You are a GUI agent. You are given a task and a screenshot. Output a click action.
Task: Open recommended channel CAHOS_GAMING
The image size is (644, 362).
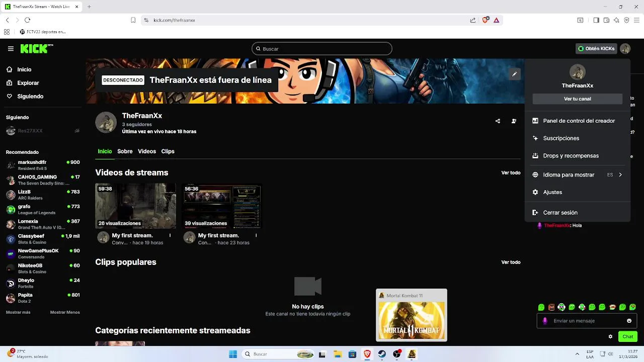pyautogui.click(x=43, y=180)
